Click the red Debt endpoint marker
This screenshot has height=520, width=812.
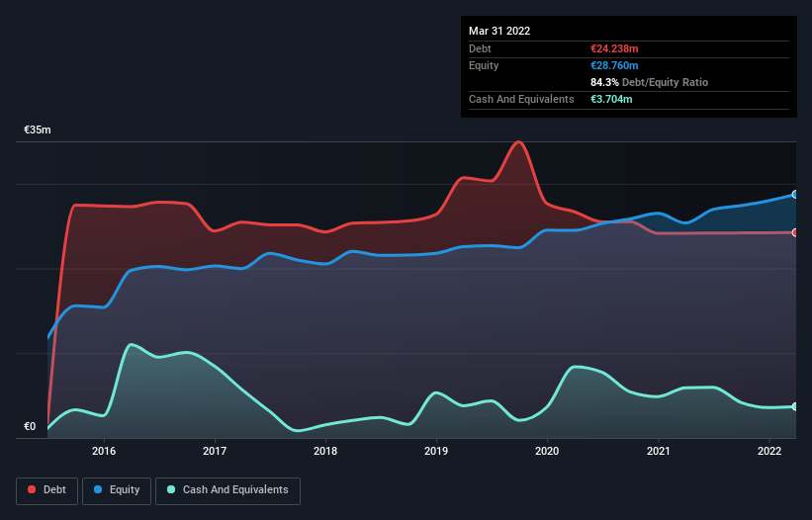[795, 233]
